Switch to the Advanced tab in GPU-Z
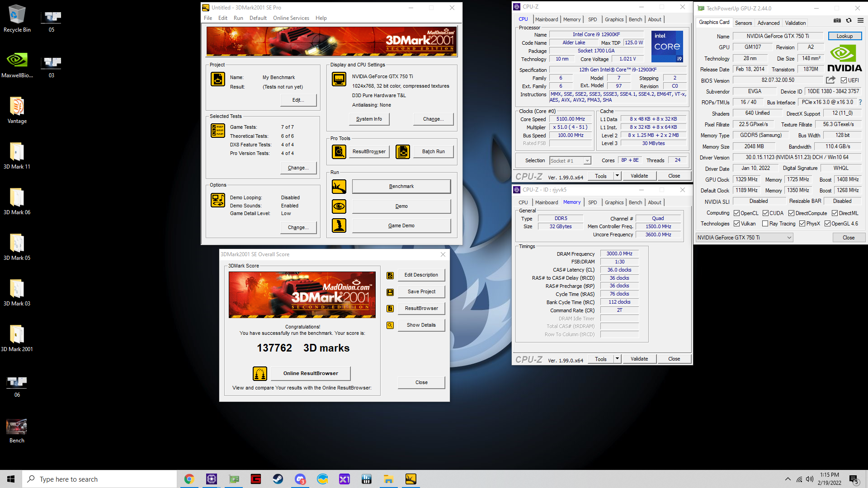This screenshot has width=868, height=488. point(769,23)
